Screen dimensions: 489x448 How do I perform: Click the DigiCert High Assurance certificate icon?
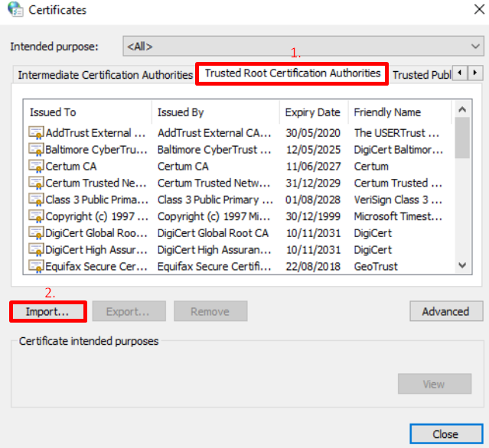(36, 250)
